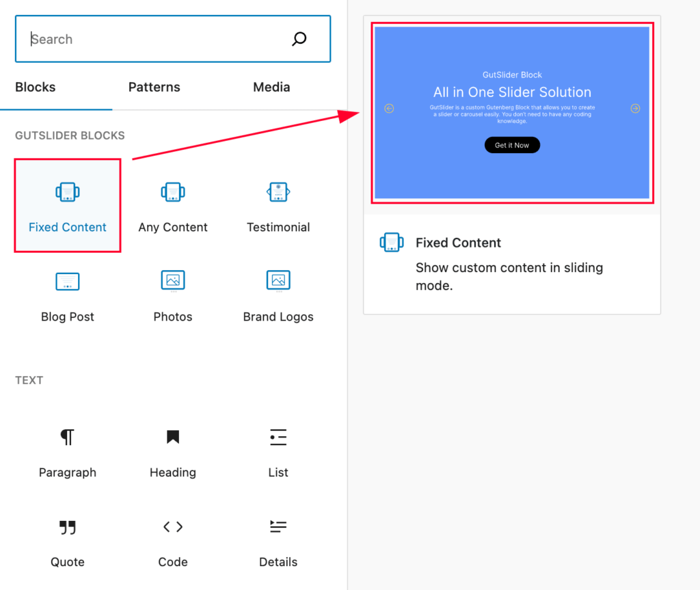Select the Paragraph block icon
700x590 pixels.
[67, 438]
